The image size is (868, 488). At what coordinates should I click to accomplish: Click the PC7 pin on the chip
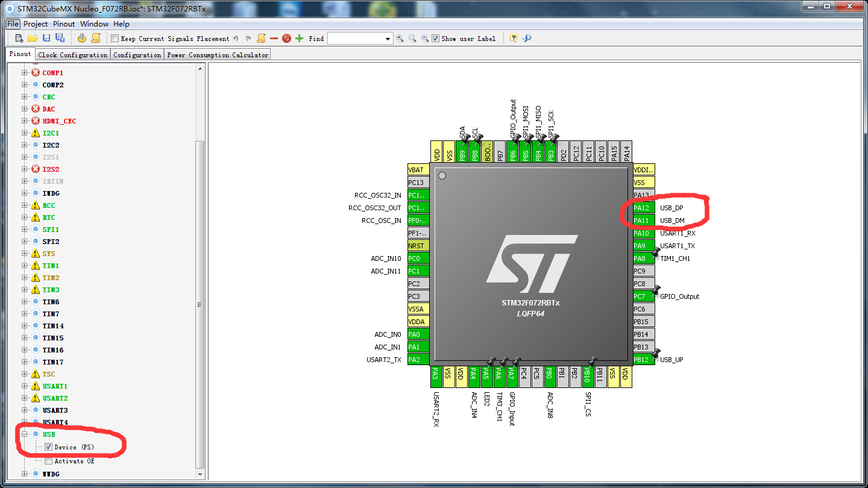pyautogui.click(x=644, y=296)
